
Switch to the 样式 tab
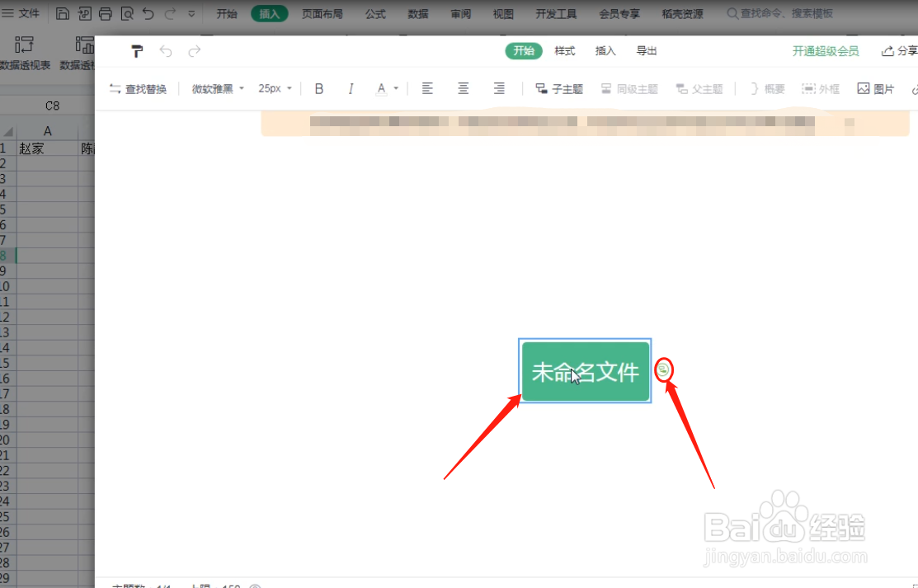[564, 51]
